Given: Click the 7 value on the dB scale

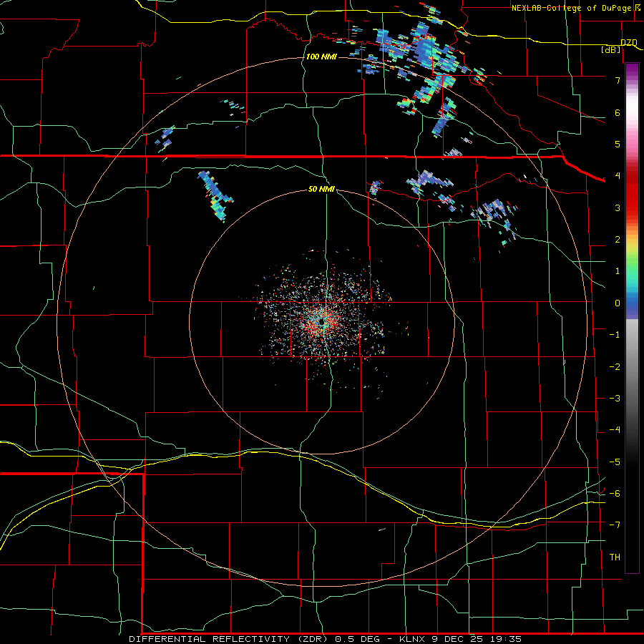Looking at the screenshot, I should pos(618,80).
